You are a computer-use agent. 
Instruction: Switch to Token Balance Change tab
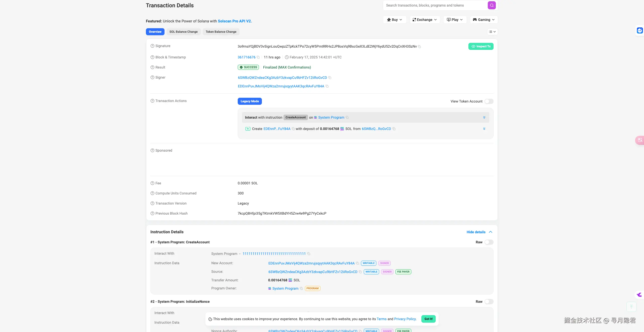pos(221,32)
